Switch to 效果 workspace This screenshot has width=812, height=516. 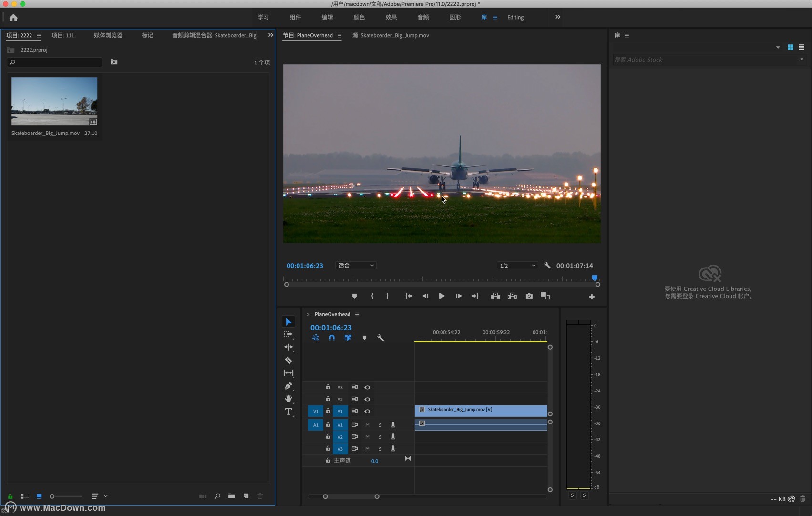point(391,17)
